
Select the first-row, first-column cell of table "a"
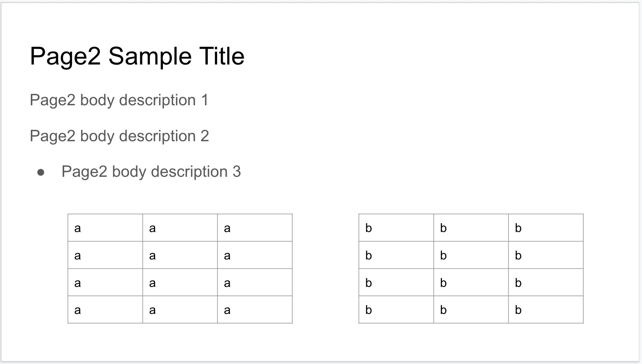(x=105, y=228)
